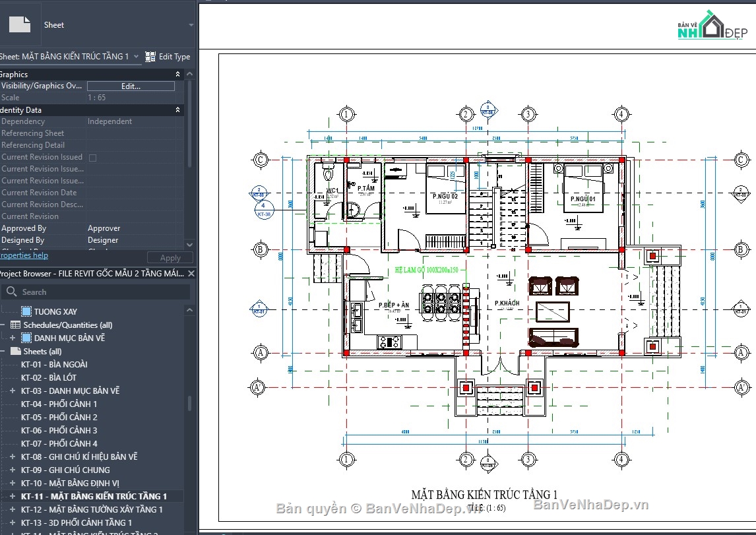Expand sheet KT-09 - GHI CHÚ CHUNG
Image resolution: width=756 pixels, height=535 pixels.
tap(13, 470)
